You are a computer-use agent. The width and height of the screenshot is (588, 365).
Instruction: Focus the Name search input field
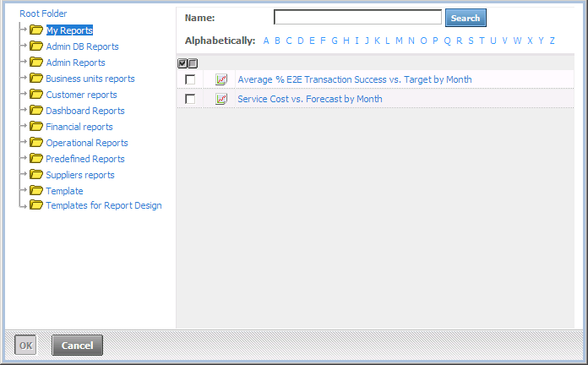[x=357, y=17]
